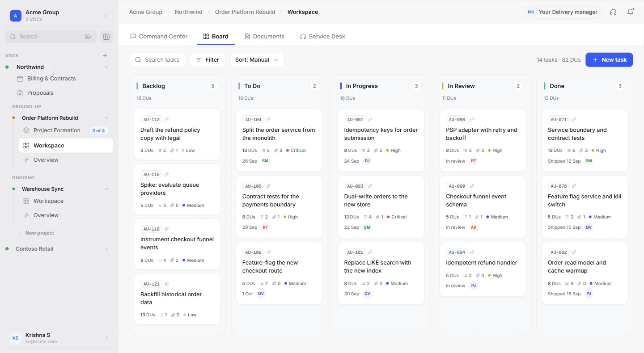Navigate to Northwind breadcrumb
This screenshot has width=644, height=353.
[x=188, y=12]
